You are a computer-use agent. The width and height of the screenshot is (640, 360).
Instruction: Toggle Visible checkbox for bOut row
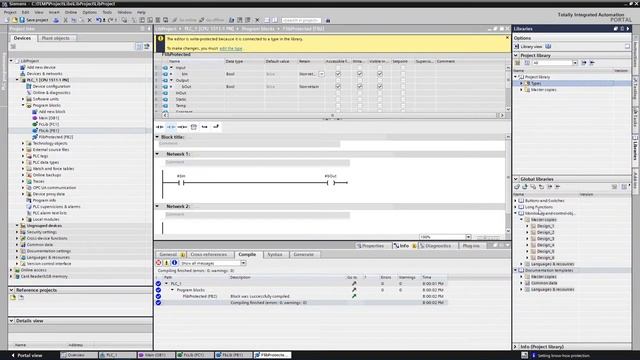coord(380,87)
